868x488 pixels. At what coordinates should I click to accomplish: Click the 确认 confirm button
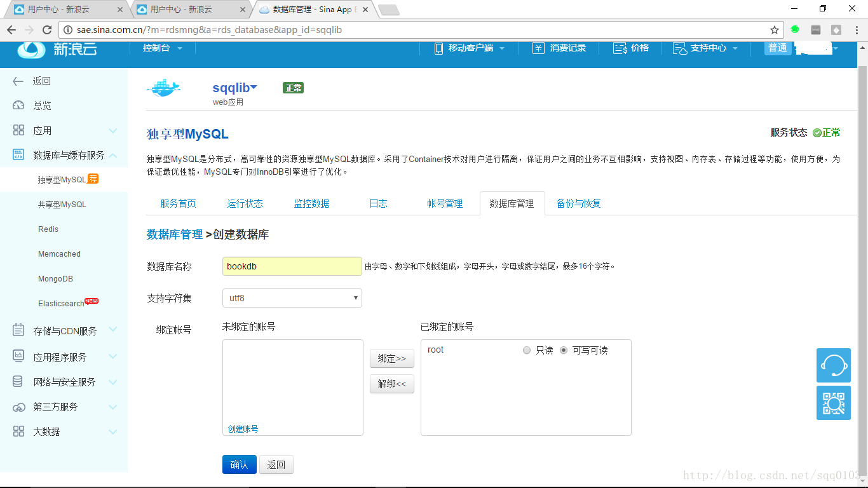240,464
